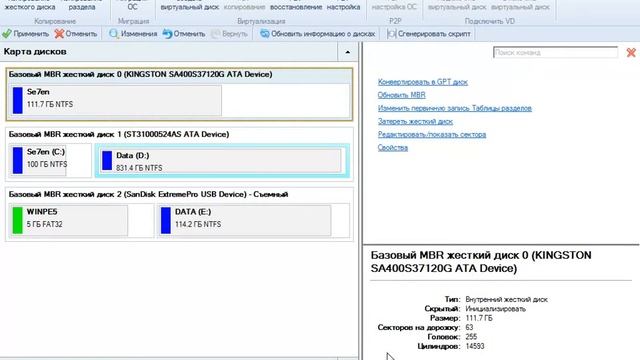Click blue bar of Se7en (C:) partition
This screenshot has width=640, height=360.
tap(18, 160)
